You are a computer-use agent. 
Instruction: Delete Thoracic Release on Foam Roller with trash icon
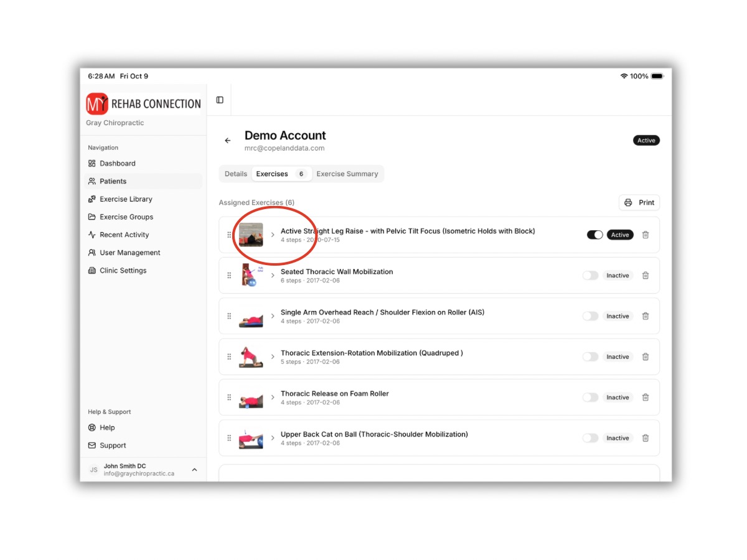tap(646, 398)
